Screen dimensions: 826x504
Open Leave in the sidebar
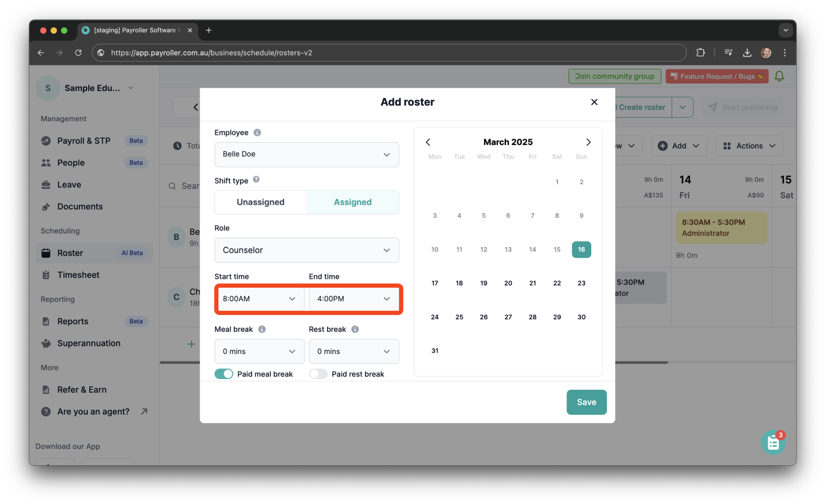[95, 185]
